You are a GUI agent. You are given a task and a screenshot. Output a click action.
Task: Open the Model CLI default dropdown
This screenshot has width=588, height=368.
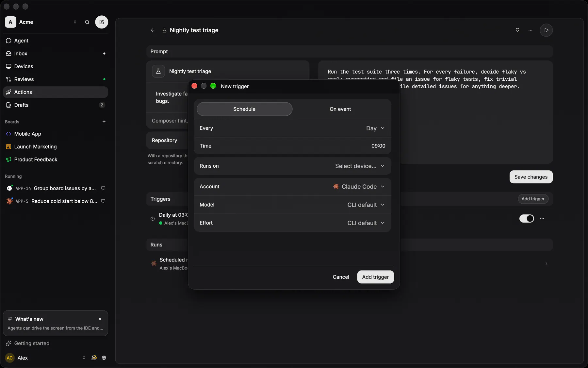tap(366, 205)
